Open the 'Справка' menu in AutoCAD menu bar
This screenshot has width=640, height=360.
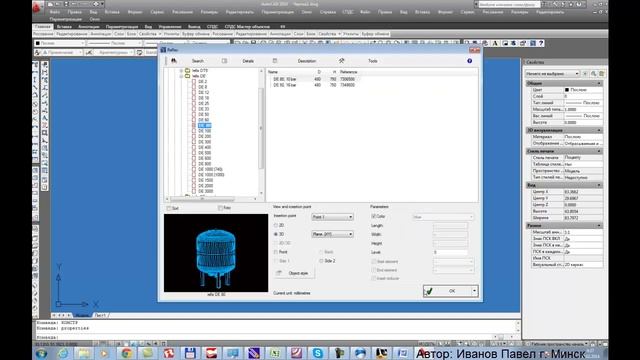pos(328,12)
